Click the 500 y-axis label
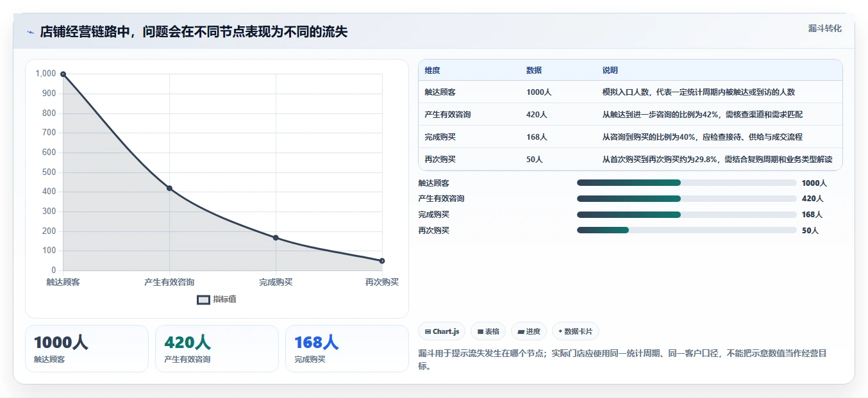Image resolution: width=868 pixels, height=398 pixels. tap(49, 172)
